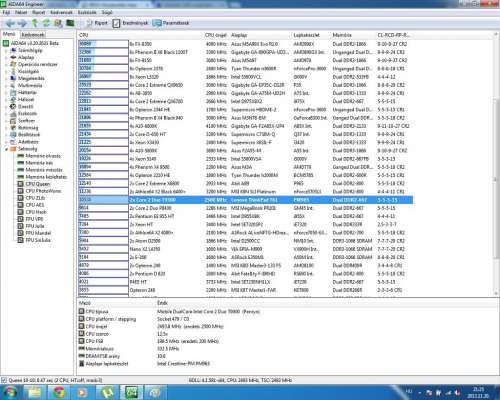Open the Windows Start button

[x=10, y=392]
